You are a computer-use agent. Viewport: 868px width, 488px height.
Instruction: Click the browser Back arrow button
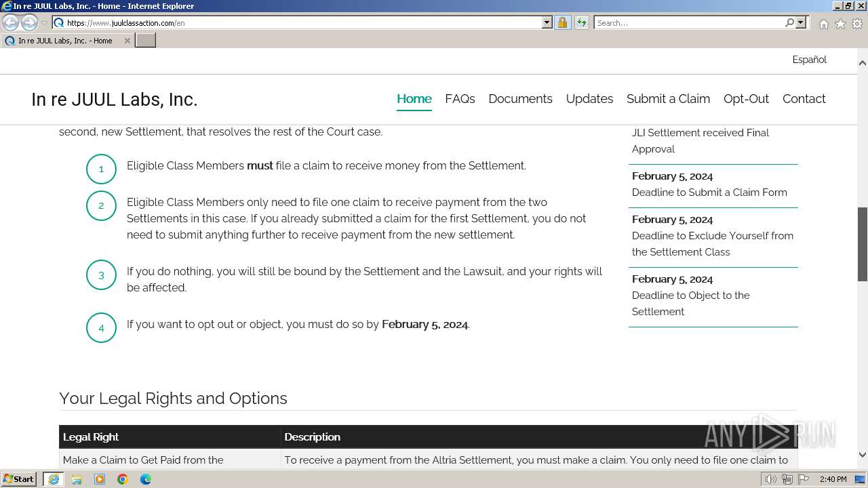click(x=10, y=23)
